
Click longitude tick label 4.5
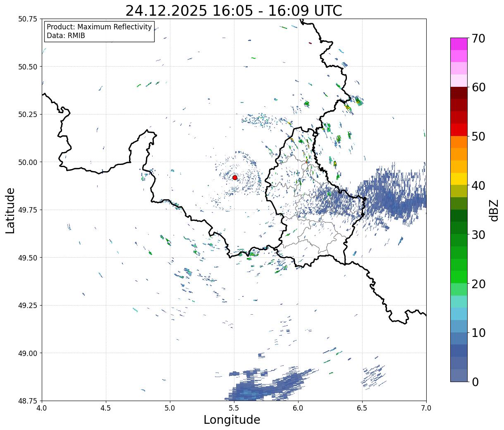(106, 408)
